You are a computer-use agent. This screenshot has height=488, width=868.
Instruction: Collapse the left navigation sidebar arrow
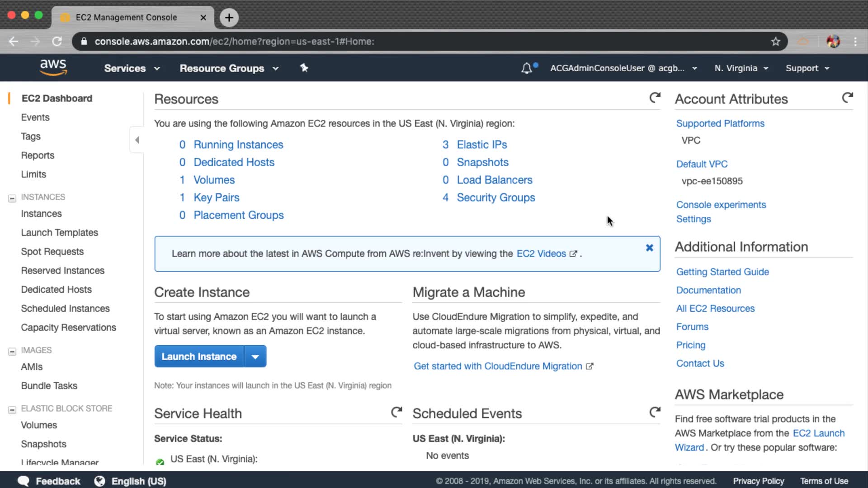point(137,140)
